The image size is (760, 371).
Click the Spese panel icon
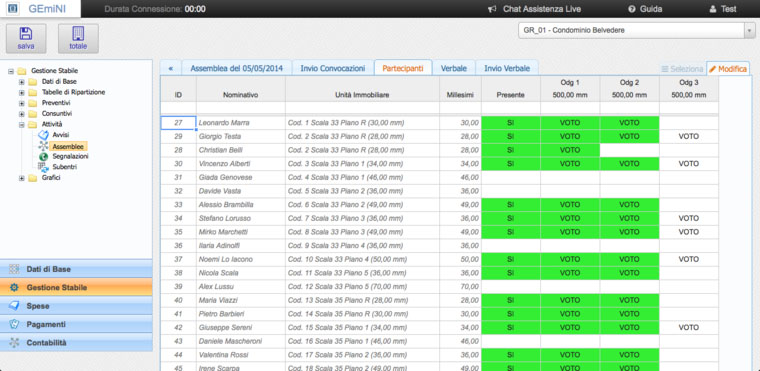coord(14,306)
